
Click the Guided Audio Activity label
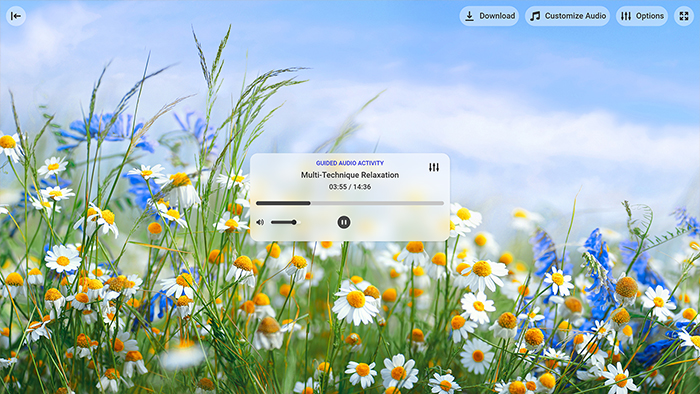pyautogui.click(x=350, y=163)
